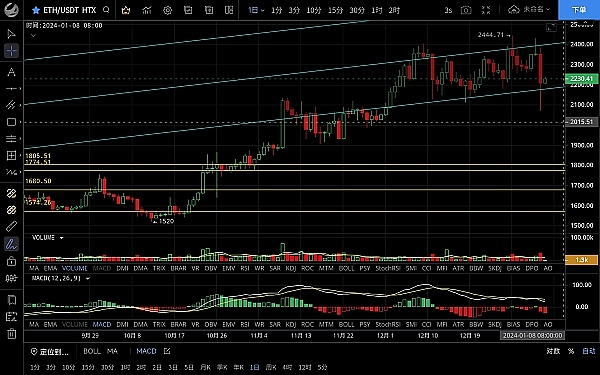
Task: Click the blue 下单 order button
Action: 579,10
